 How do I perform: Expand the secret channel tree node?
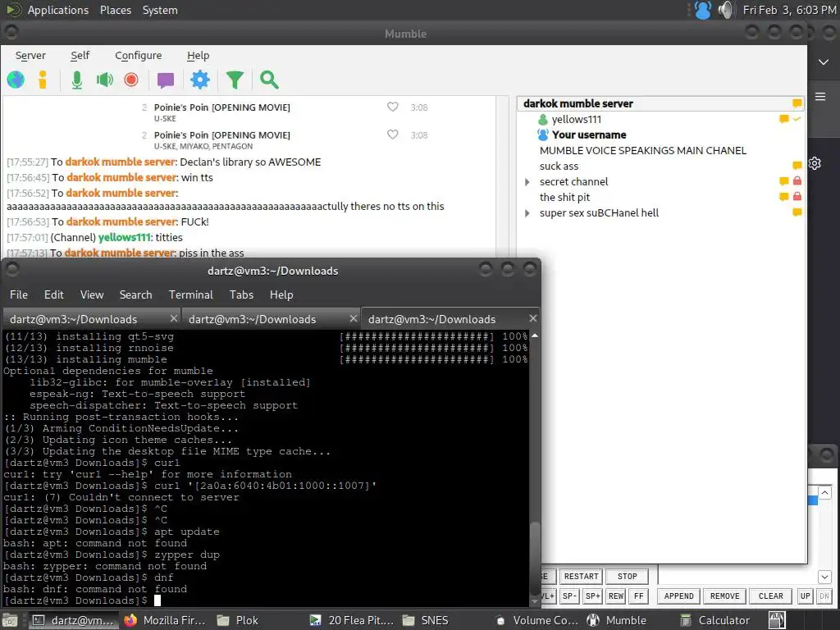(x=527, y=182)
